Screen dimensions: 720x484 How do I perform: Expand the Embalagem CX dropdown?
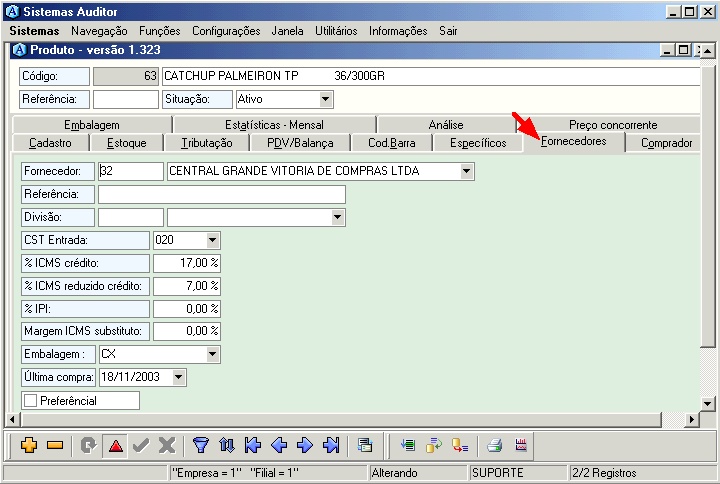pos(212,354)
